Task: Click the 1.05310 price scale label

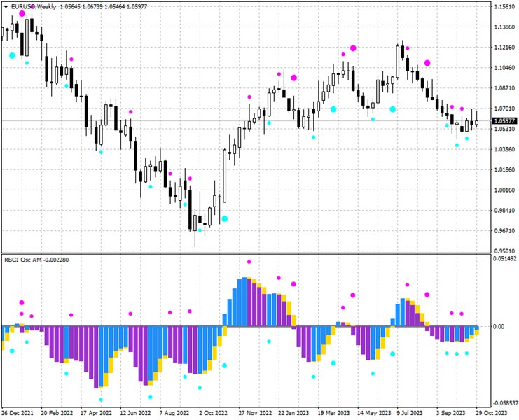Action: point(504,129)
